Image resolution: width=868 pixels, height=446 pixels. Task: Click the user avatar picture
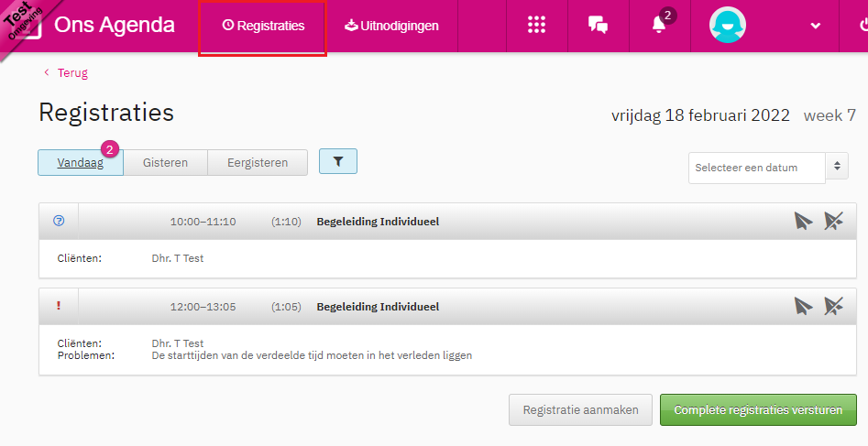[x=728, y=26]
